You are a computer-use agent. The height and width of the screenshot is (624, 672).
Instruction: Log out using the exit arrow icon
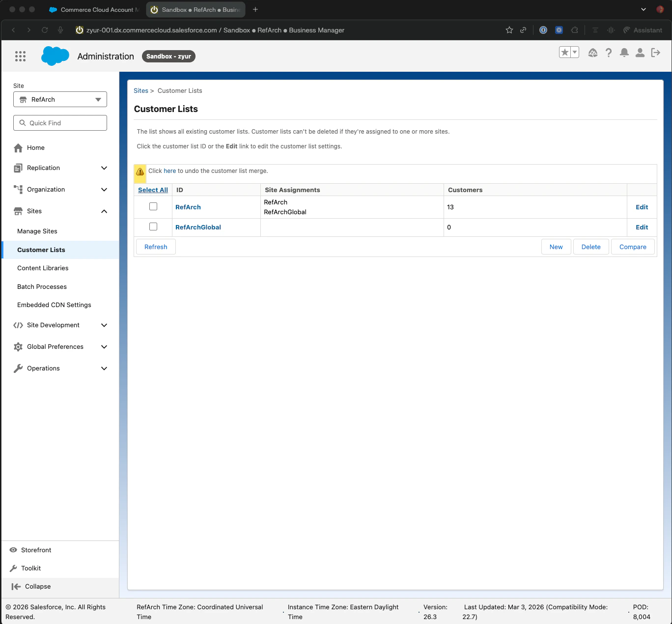pos(656,53)
